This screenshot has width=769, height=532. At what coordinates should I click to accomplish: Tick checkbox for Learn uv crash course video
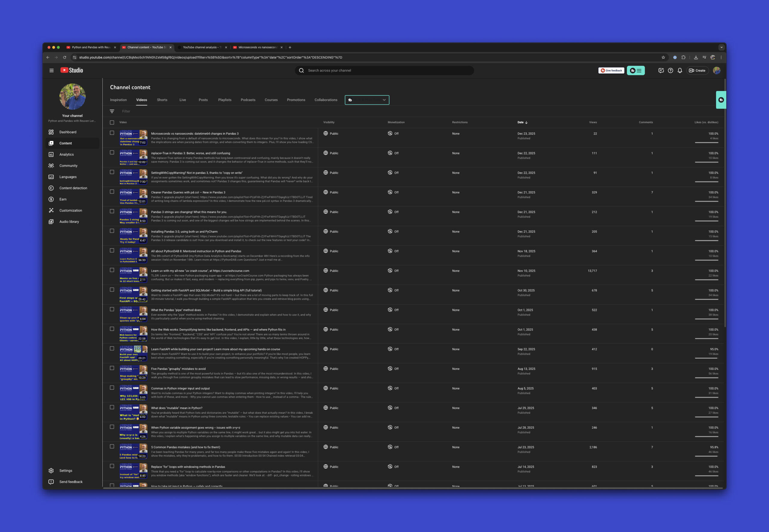tap(112, 270)
